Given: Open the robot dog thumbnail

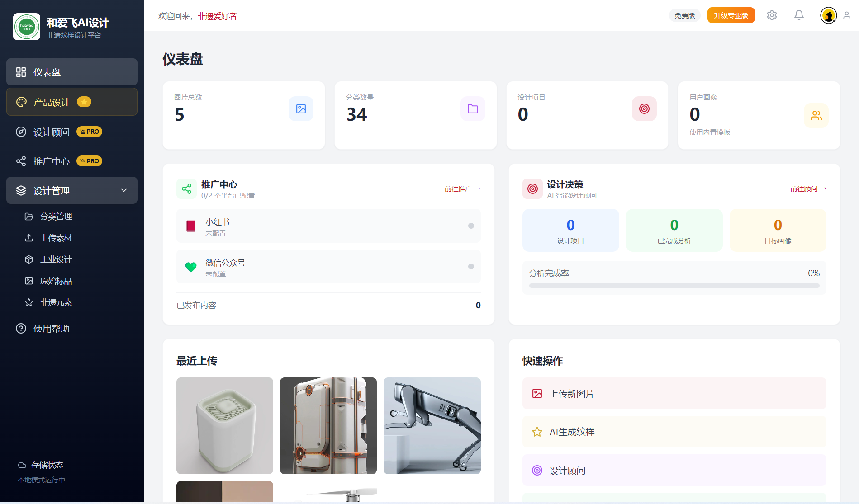Looking at the screenshot, I should tap(432, 426).
